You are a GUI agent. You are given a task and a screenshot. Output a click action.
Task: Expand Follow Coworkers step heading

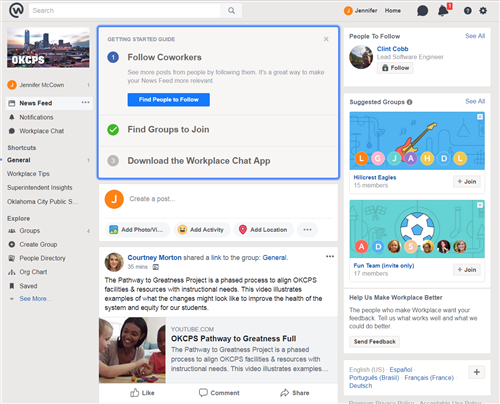164,57
